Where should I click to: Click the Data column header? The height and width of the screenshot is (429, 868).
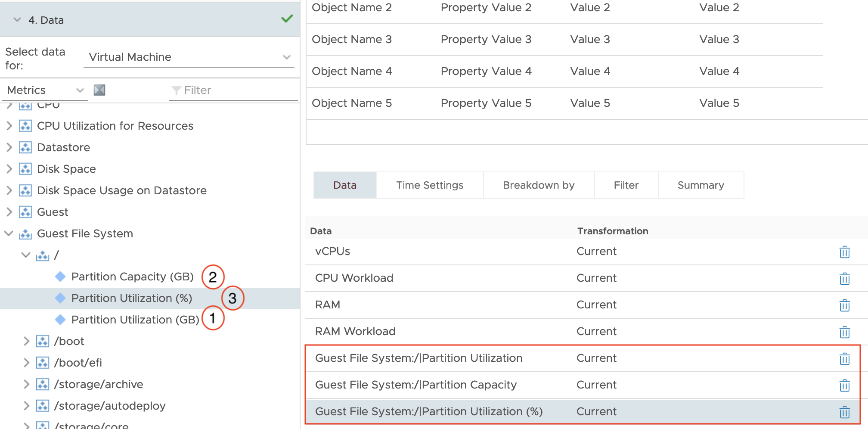(x=321, y=231)
